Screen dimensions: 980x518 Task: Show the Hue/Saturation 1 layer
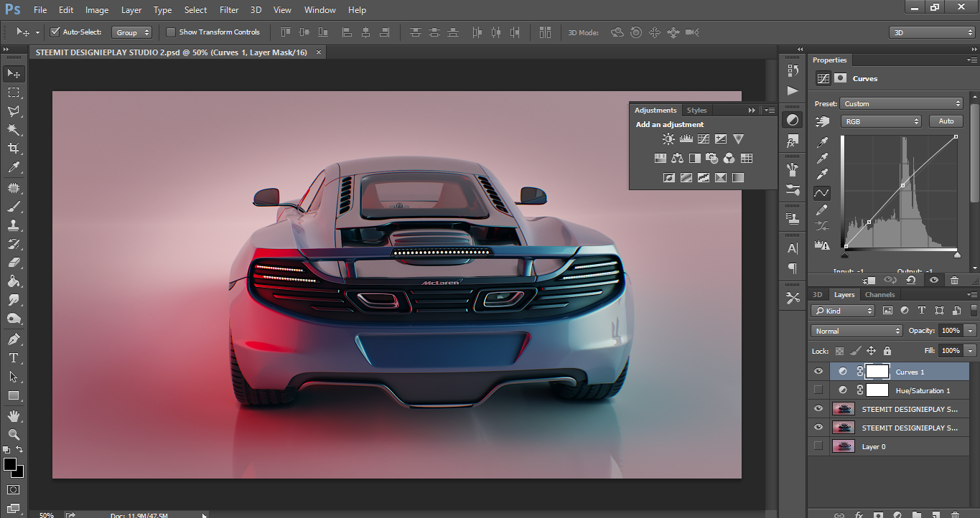pyautogui.click(x=818, y=390)
